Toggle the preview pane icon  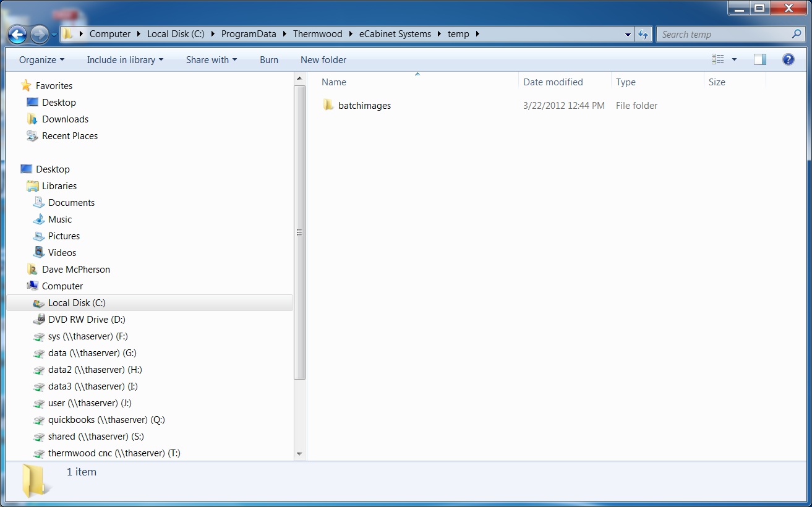(759, 60)
